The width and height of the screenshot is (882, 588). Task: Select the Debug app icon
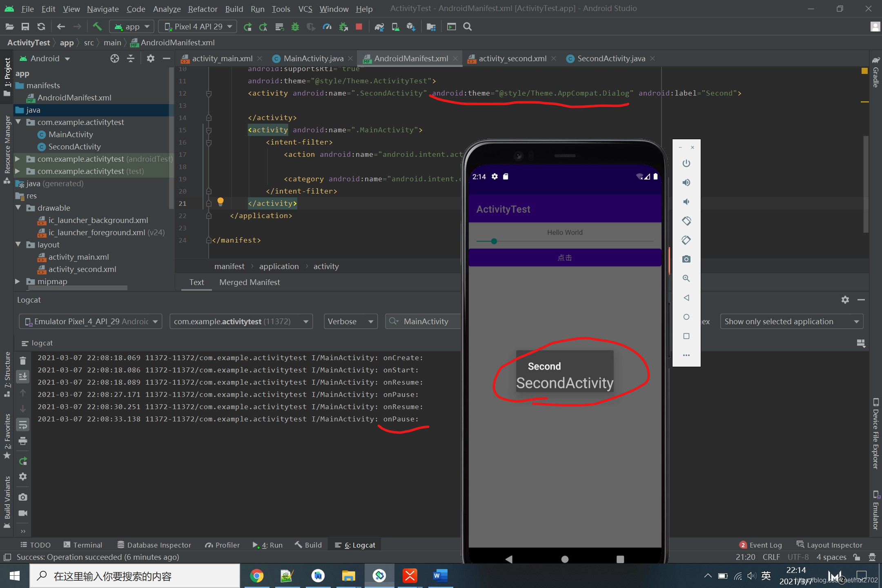click(295, 26)
